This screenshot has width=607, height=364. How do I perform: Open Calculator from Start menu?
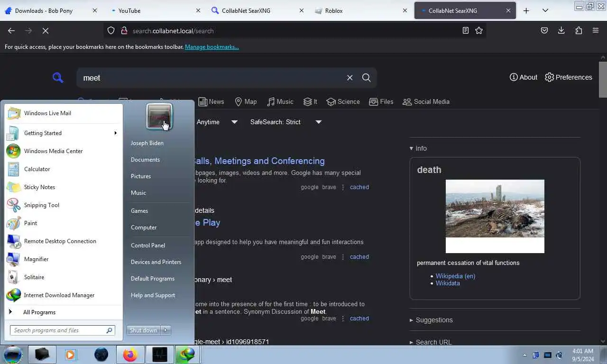tap(64, 169)
